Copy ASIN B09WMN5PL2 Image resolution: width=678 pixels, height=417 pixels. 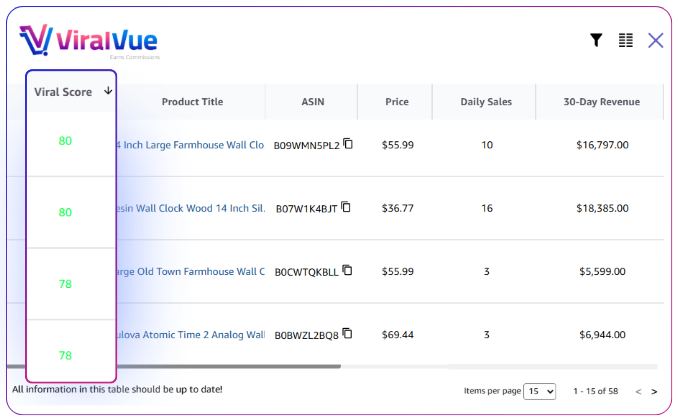(x=348, y=144)
